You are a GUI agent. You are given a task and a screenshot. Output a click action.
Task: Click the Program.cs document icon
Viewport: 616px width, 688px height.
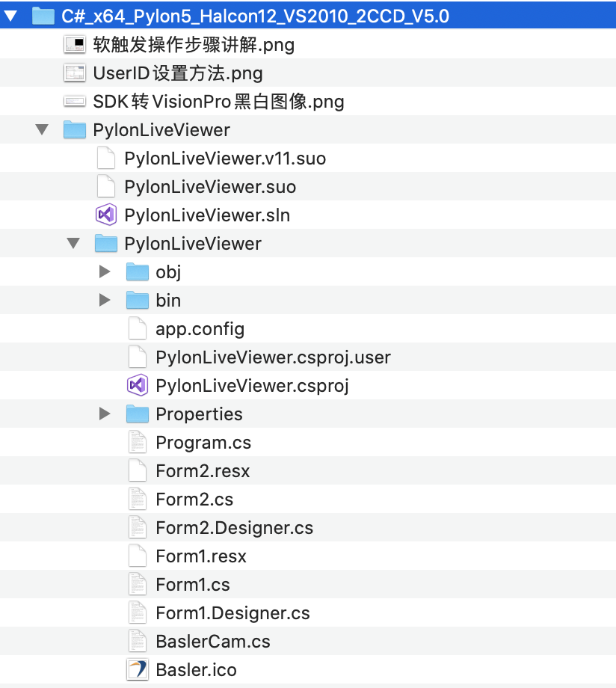click(x=138, y=442)
